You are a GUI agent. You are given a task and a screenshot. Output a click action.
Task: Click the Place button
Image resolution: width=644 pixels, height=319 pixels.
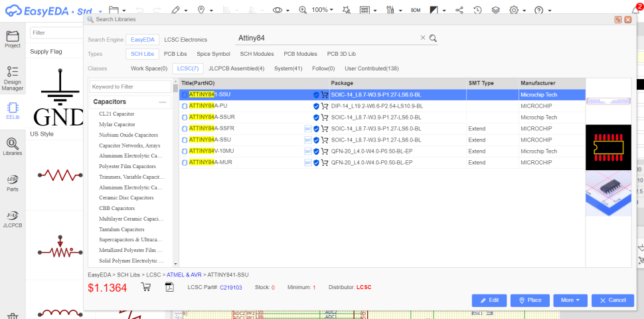[x=530, y=300]
